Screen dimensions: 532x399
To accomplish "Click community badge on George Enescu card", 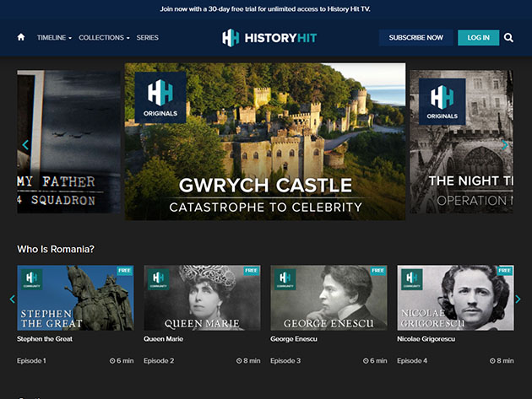I will pyautogui.click(x=285, y=279).
